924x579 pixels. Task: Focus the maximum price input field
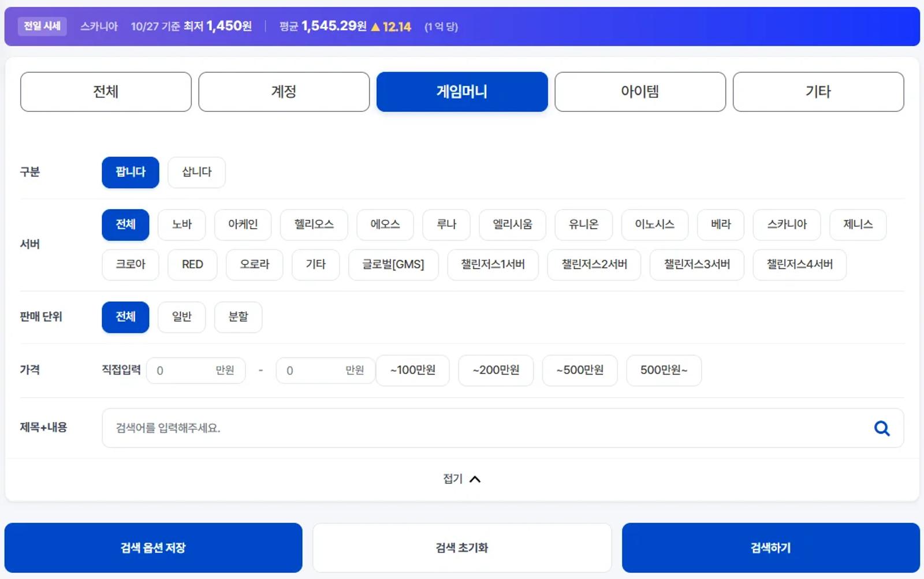326,371
